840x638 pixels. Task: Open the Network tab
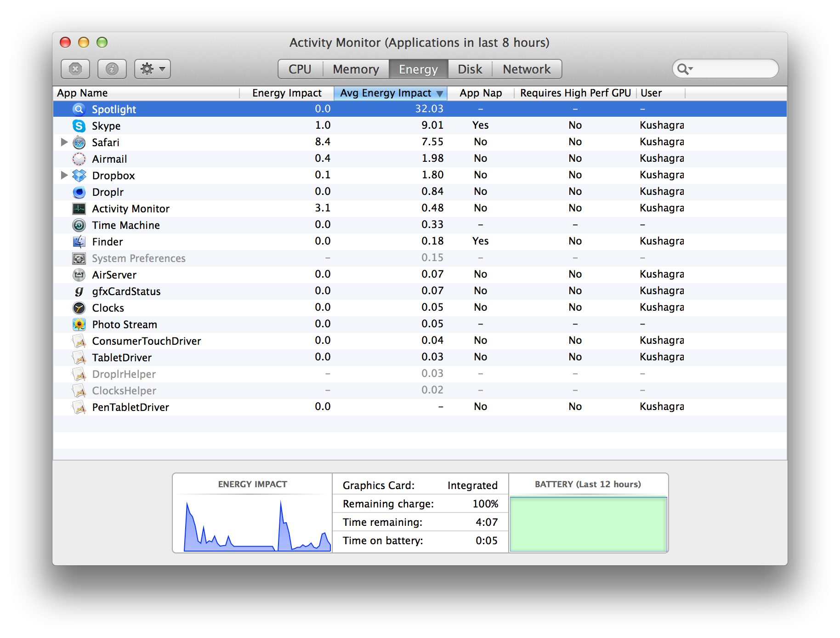527,69
